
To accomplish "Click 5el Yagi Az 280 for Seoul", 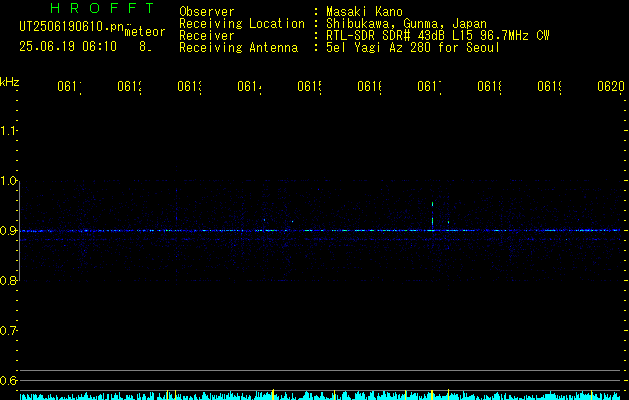I will (x=413, y=48).
